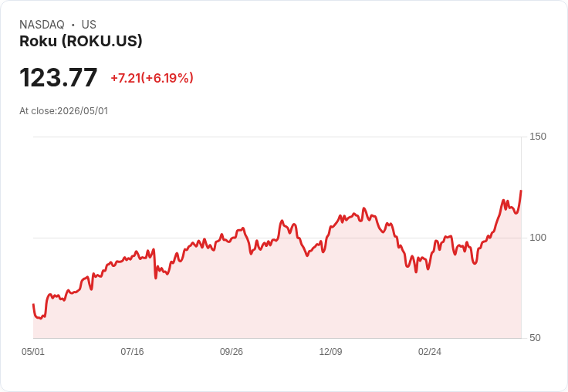Image resolution: width=568 pixels, height=392 pixels.
Task: Click the At close:2026/05/01 timestamp
Action: (64, 111)
